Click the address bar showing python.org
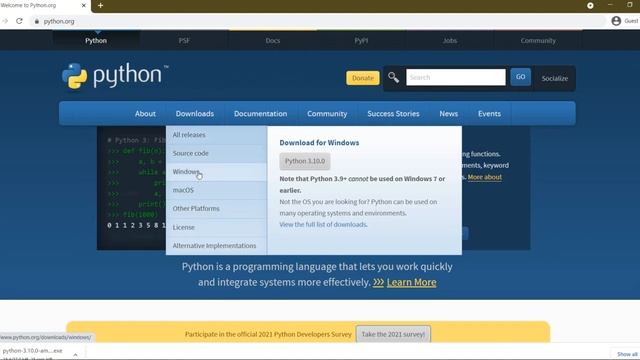The image size is (640, 360). (x=318, y=21)
